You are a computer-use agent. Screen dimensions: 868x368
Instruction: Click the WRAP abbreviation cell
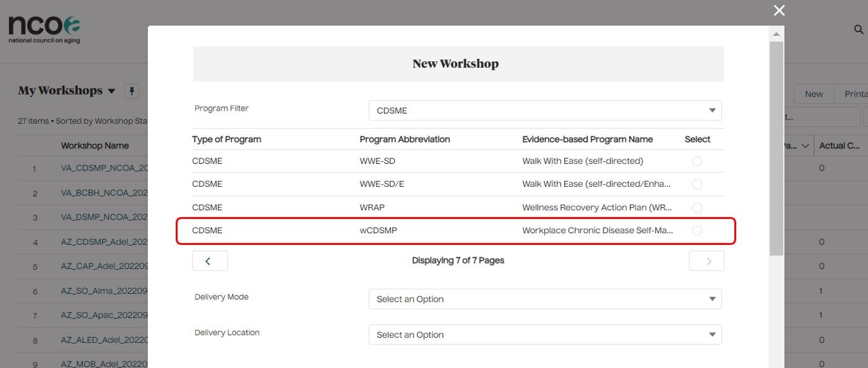[x=372, y=208]
